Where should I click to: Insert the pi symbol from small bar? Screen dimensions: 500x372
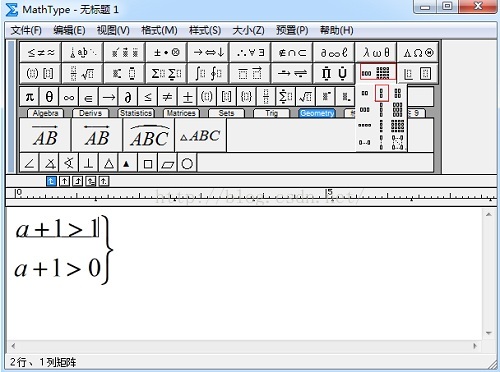click(30, 97)
